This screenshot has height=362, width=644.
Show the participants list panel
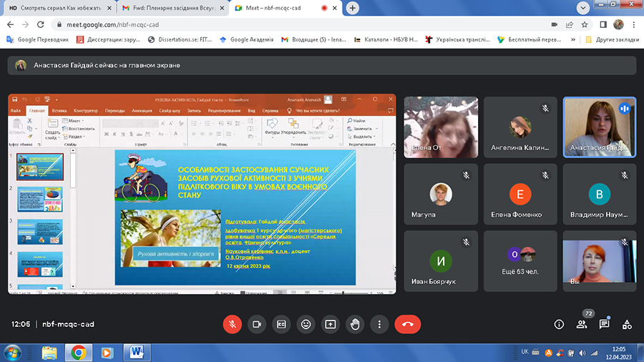pos(582,324)
